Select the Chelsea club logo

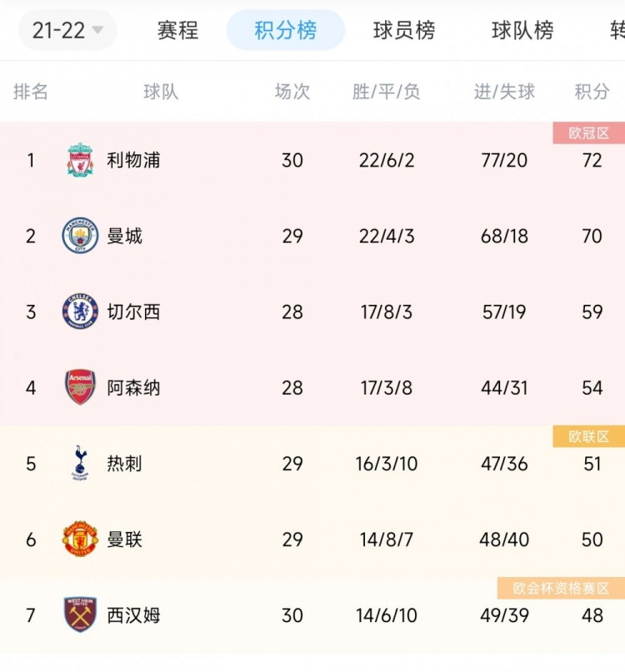tap(80, 311)
